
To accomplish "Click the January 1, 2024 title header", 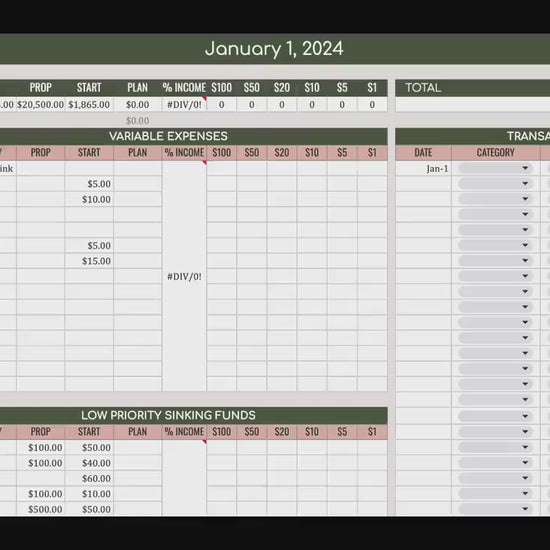I will 274,49.
